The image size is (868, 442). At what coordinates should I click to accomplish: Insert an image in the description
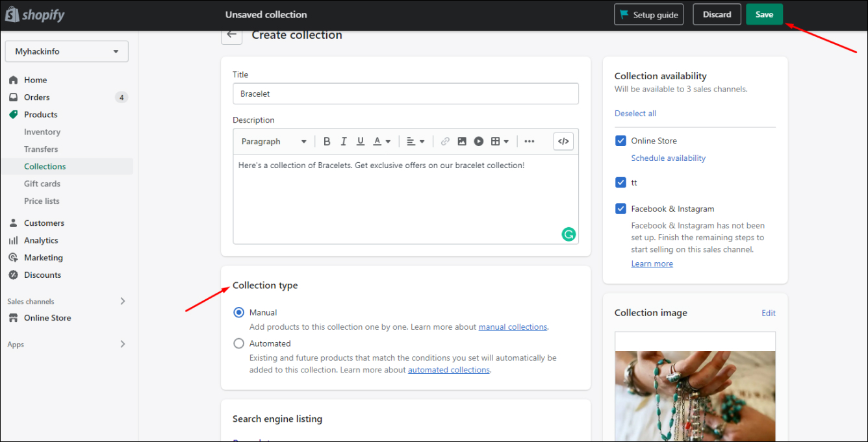click(462, 141)
